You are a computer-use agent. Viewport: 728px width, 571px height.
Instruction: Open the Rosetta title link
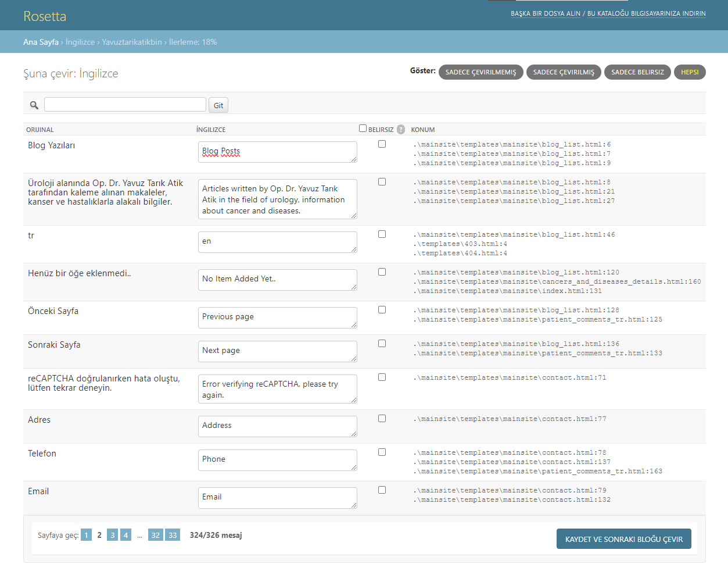click(x=45, y=16)
